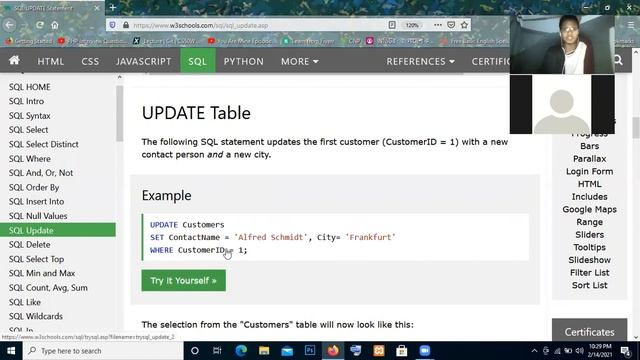640x360 pixels.
Task: Open the JAVASCRIPT tutorial tab
Action: point(144,61)
